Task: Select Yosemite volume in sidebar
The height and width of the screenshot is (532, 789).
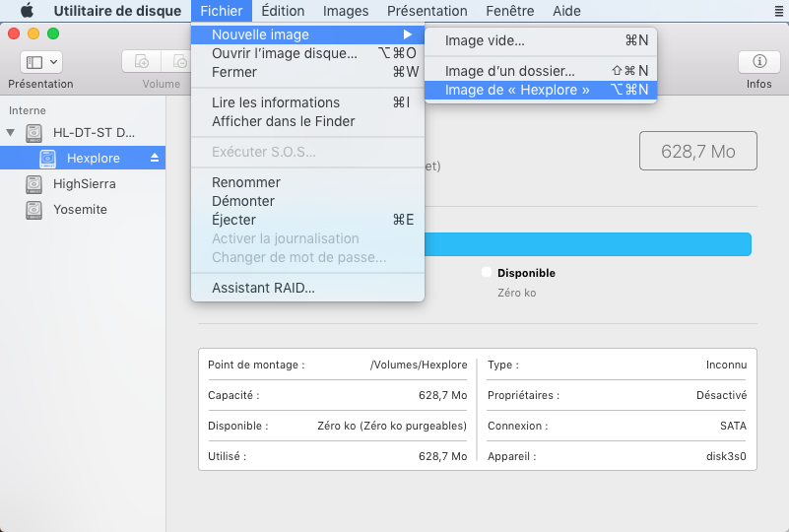Action: [83, 210]
